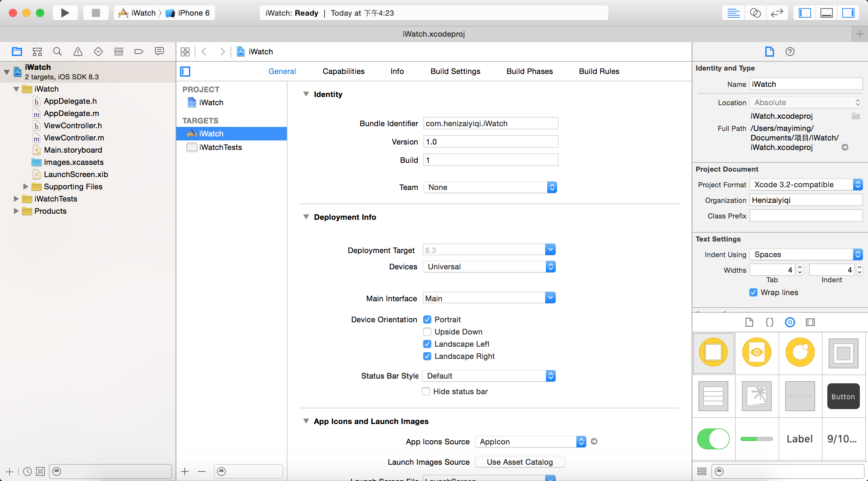Open the Breakpoint navigator
Screen dimensions: 868x481
tap(139, 52)
